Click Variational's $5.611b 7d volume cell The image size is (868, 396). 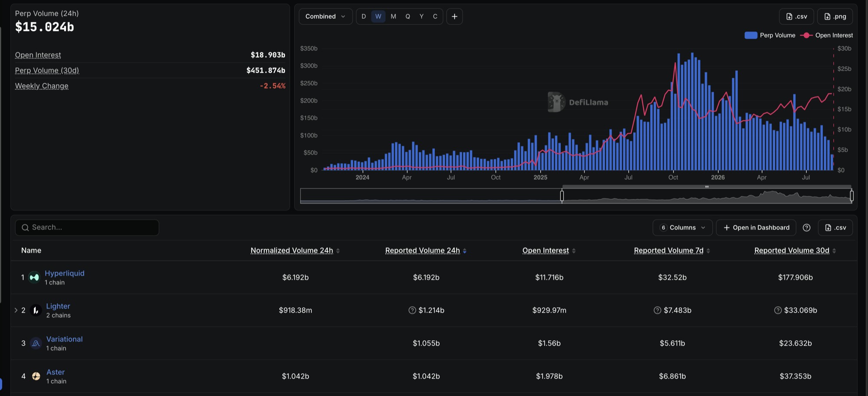(672, 343)
